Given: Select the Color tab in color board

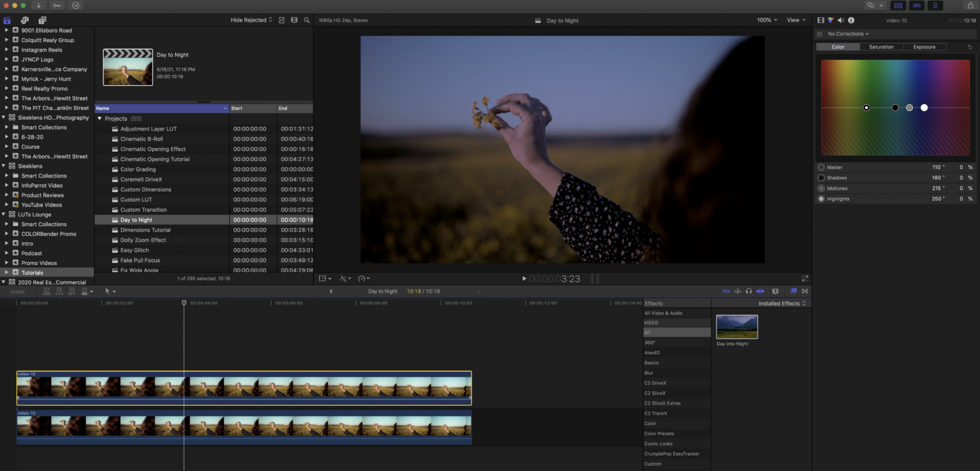Looking at the screenshot, I should [x=838, y=47].
